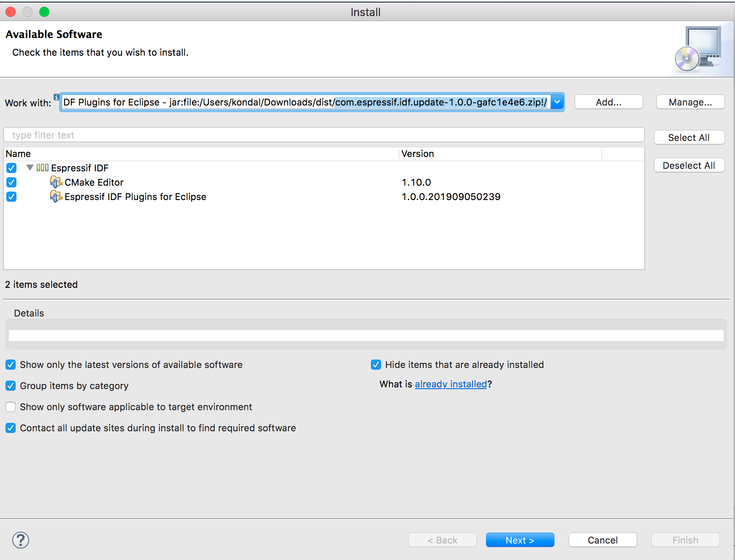Click the Espressif IDF Plugins for Eclipse icon
The image size is (735, 560).
(56, 197)
